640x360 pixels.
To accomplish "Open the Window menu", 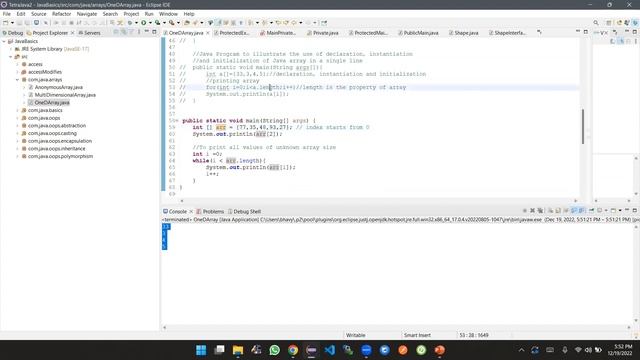I will 168,14.
